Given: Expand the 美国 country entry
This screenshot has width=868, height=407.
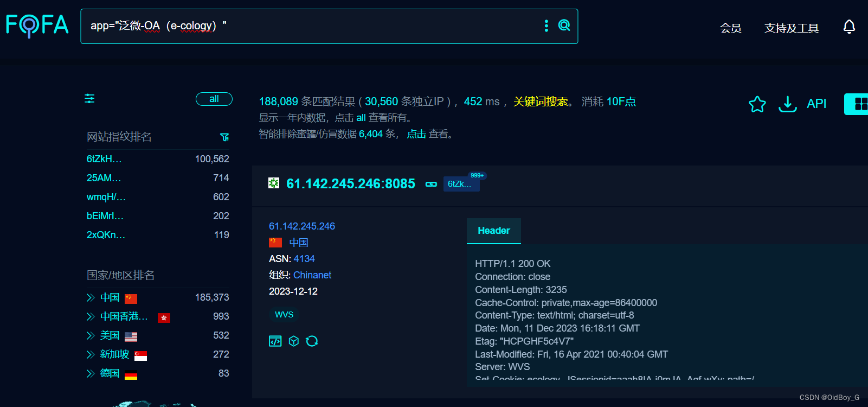Looking at the screenshot, I should point(91,335).
